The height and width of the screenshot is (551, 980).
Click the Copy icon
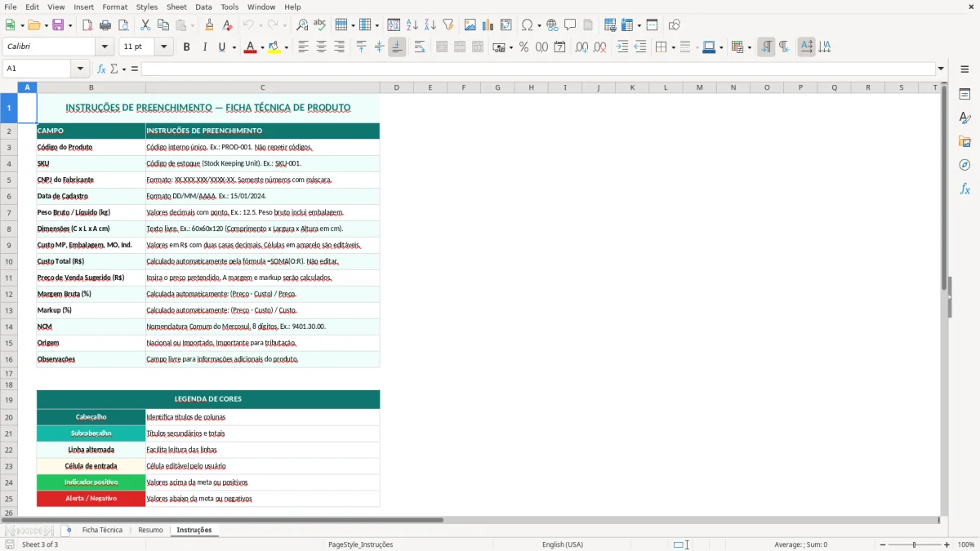pyautogui.click(x=163, y=25)
